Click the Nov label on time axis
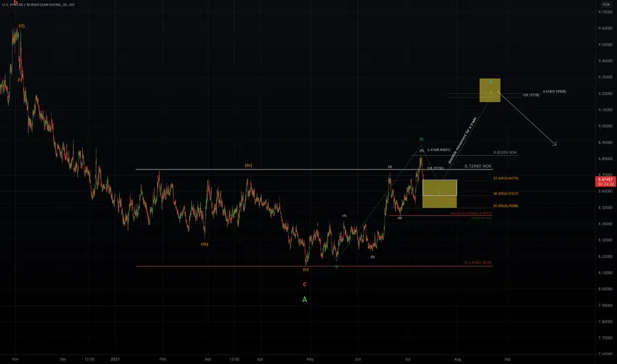 tap(15, 359)
